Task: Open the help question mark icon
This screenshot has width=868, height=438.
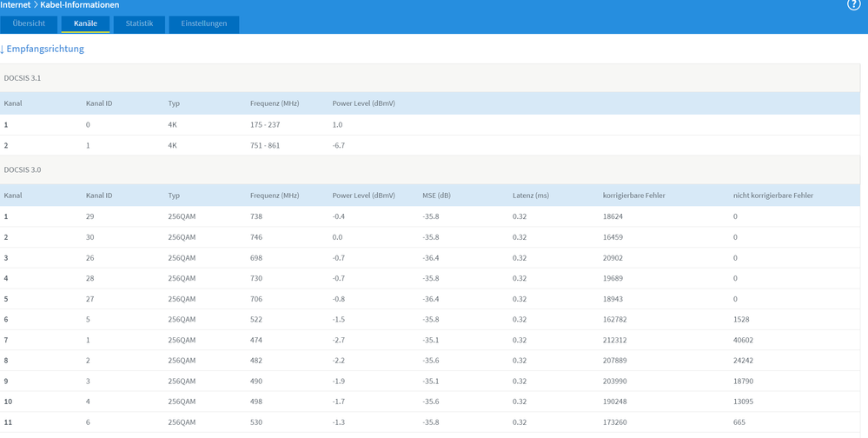Action: 853,5
